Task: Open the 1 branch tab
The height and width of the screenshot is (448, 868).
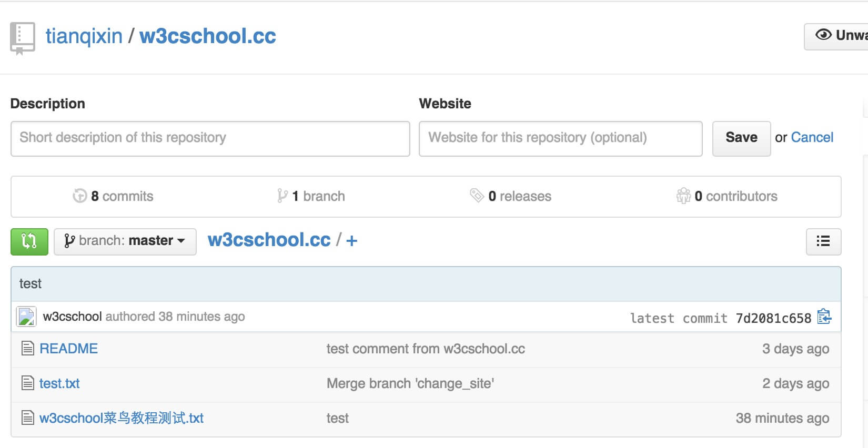Action: point(311,196)
